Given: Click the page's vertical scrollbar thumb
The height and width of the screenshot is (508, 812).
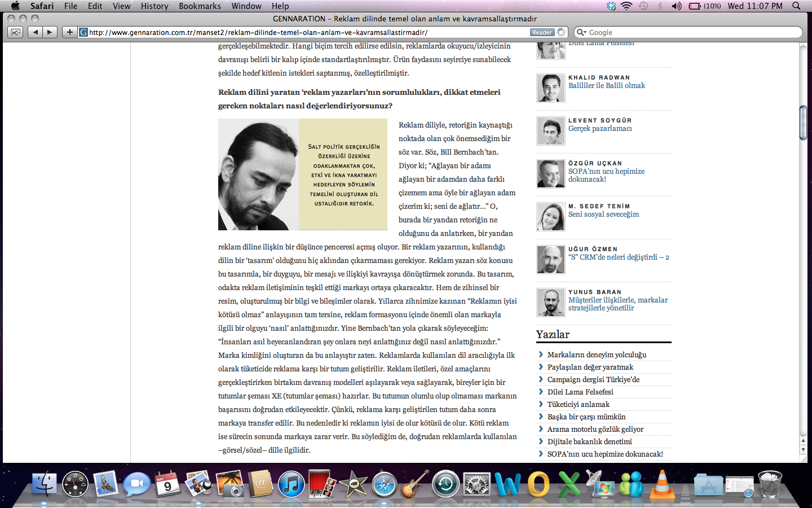Looking at the screenshot, I should click(x=803, y=122).
